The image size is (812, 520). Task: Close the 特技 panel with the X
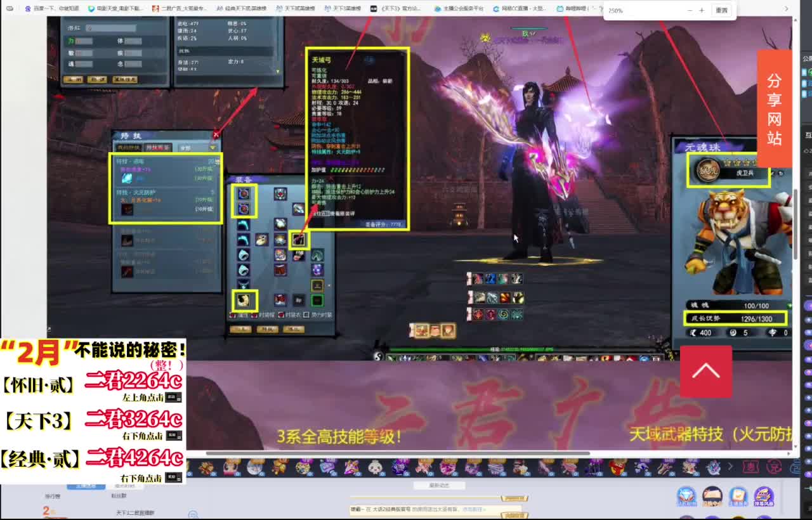(x=216, y=134)
